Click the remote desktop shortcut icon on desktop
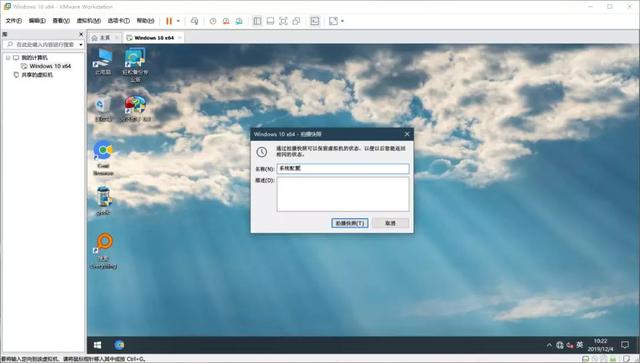This screenshot has height=363, width=640. click(135, 65)
